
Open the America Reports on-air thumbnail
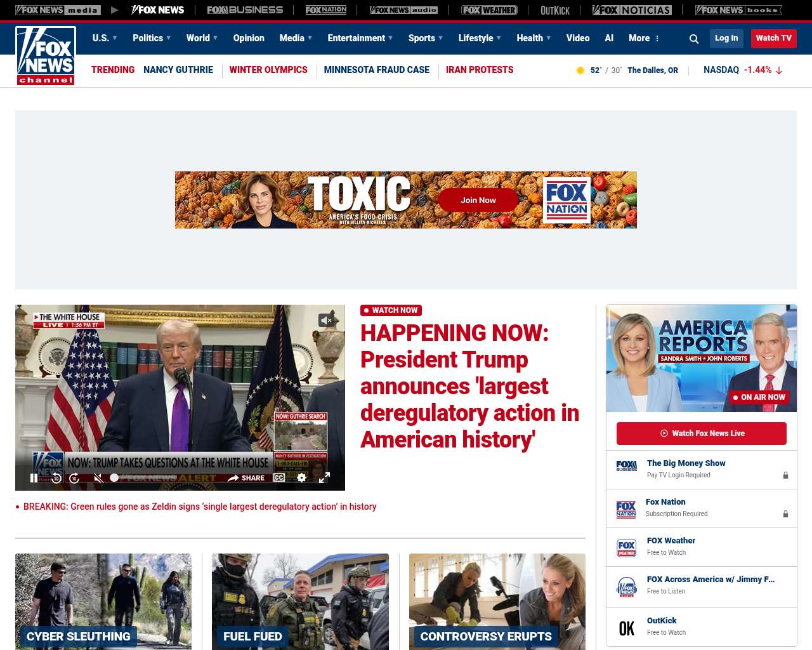pyautogui.click(x=702, y=358)
